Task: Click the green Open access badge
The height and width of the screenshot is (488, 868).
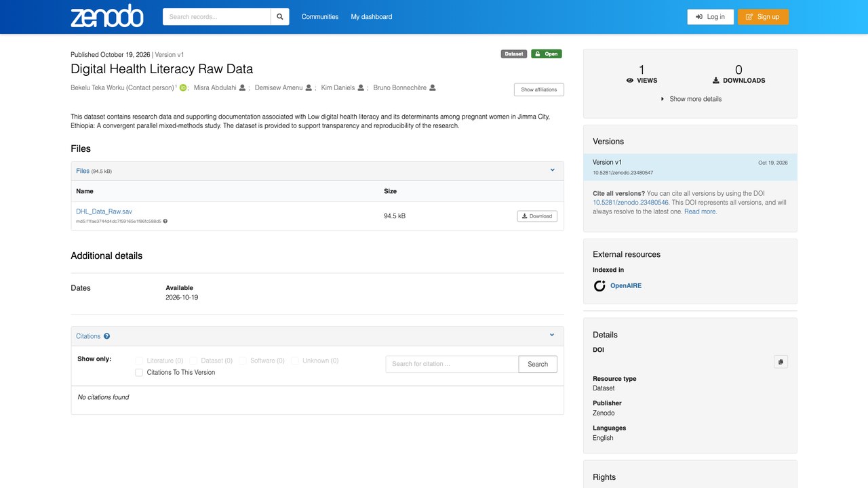Action: click(547, 54)
